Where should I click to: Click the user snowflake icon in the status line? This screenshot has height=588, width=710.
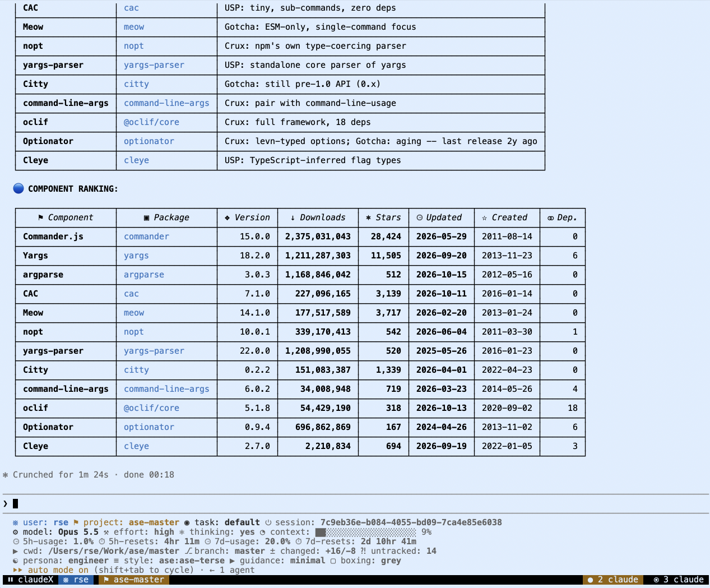(x=15, y=522)
